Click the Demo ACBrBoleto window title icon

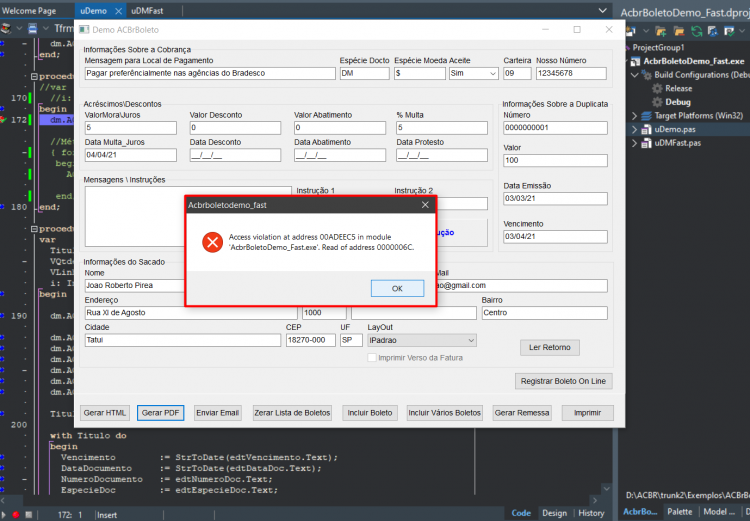[84, 30]
